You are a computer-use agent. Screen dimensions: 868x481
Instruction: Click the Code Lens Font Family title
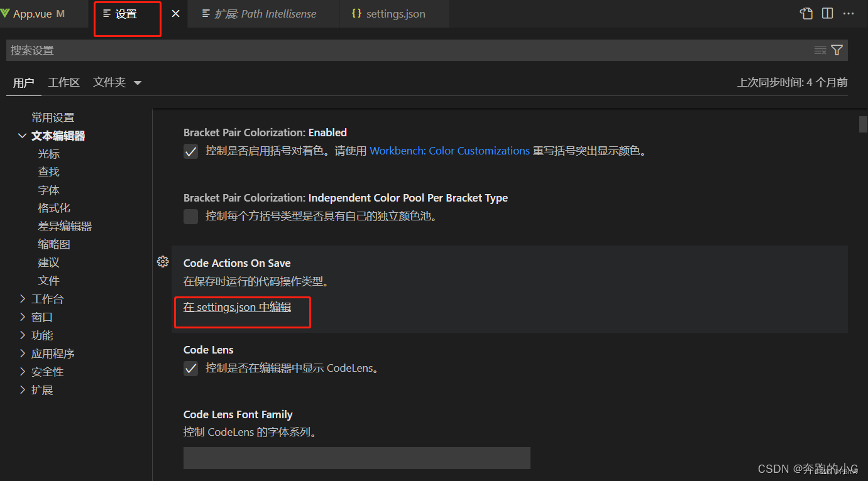tap(238, 414)
